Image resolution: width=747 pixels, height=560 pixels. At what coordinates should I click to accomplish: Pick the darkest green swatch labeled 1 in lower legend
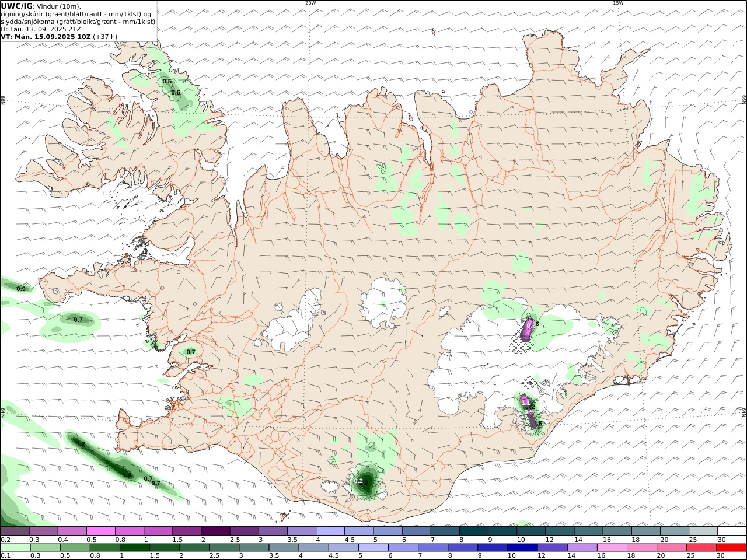click(134, 548)
